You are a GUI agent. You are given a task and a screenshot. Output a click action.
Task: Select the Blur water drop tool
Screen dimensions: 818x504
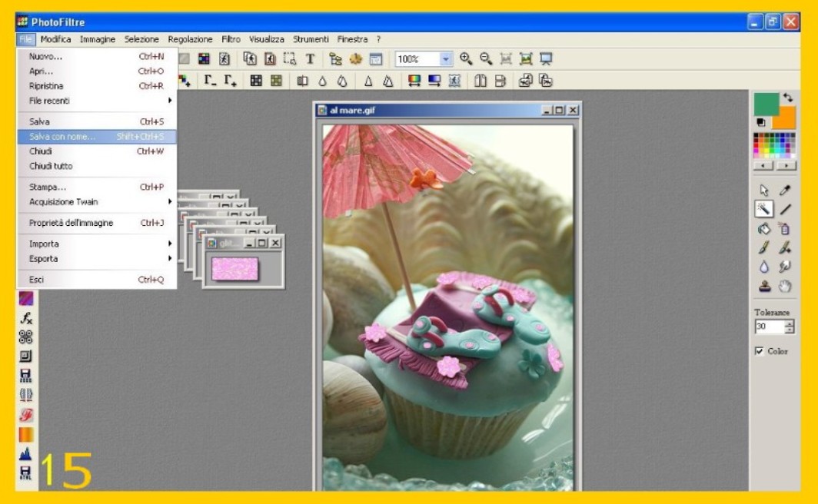click(763, 267)
